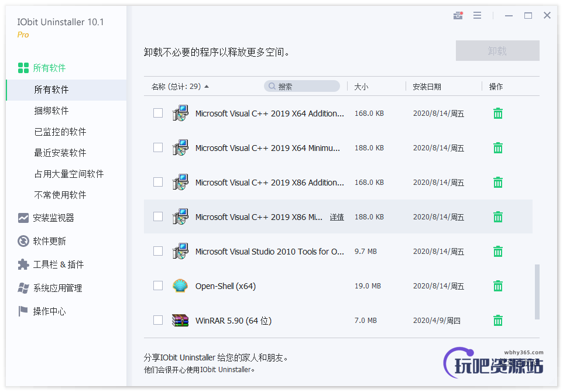
Task: Open the toolbox icon in title bar
Action: point(458,15)
